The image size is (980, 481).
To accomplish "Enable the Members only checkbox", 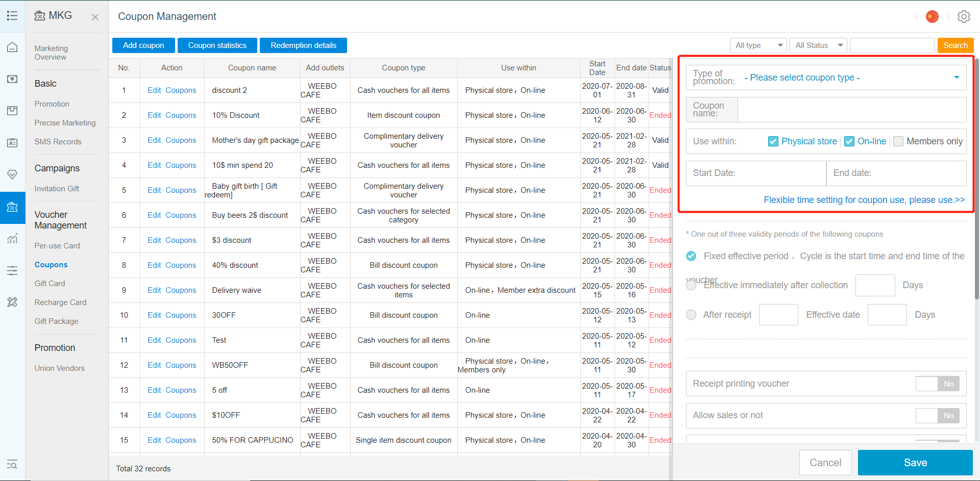I will click(x=898, y=141).
